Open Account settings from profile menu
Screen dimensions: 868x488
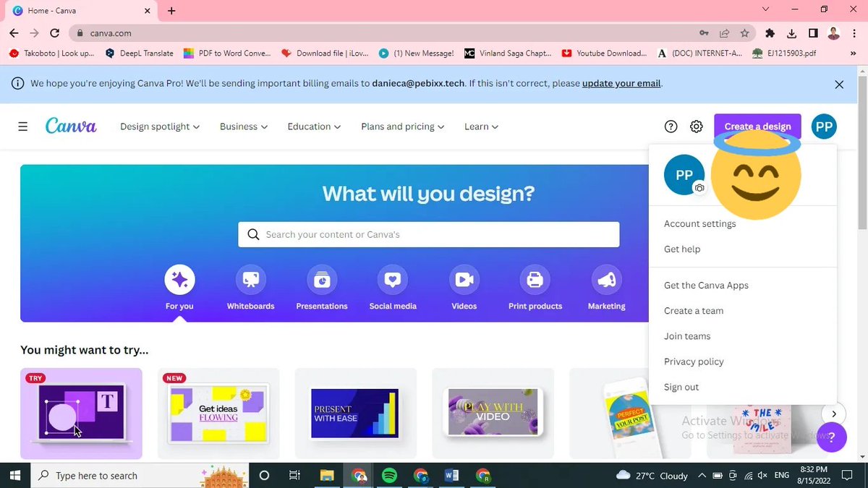[x=700, y=224]
